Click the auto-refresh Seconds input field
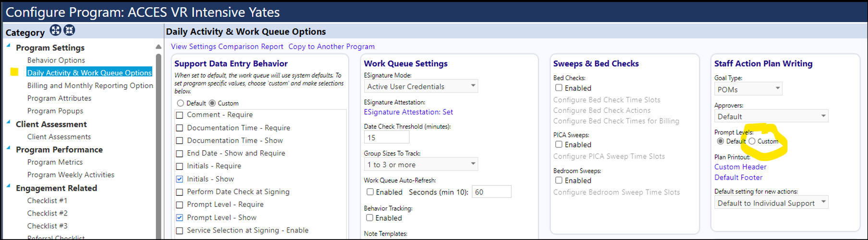 click(x=491, y=192)
